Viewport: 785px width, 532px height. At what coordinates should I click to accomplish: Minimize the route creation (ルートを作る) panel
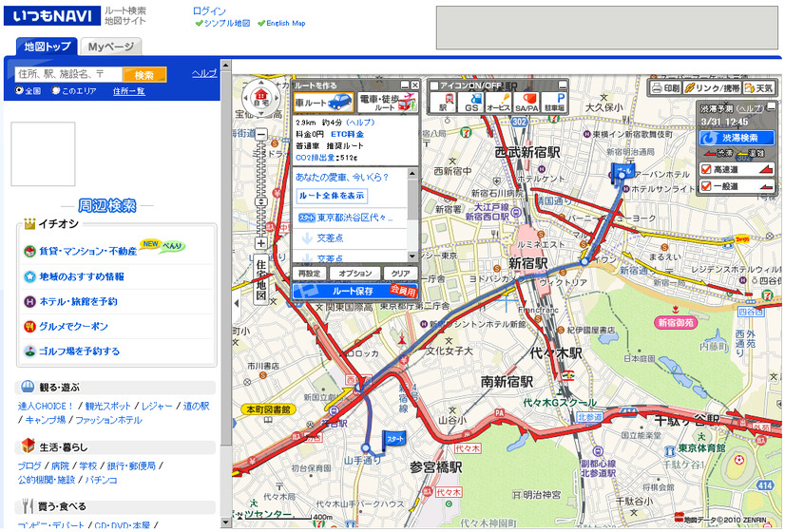405,85
